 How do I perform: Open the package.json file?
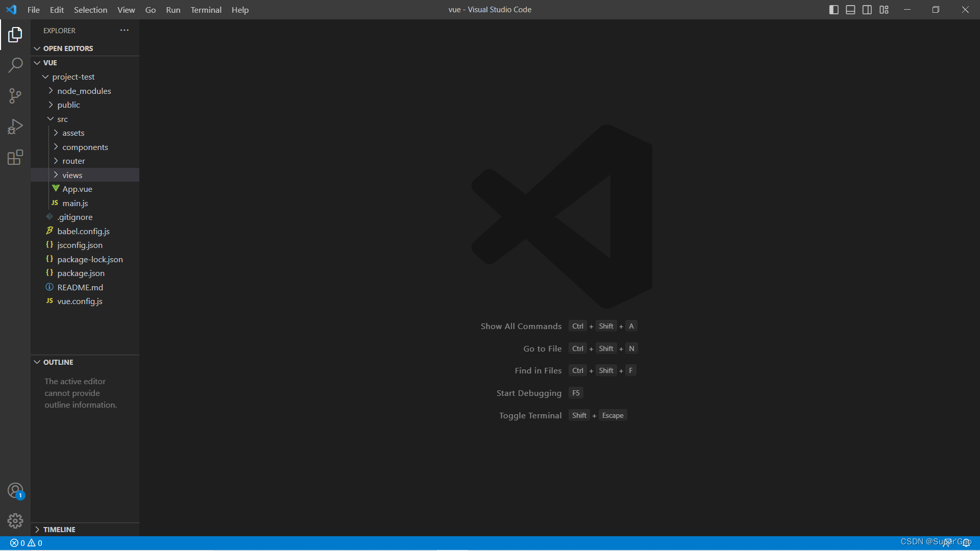81,273
